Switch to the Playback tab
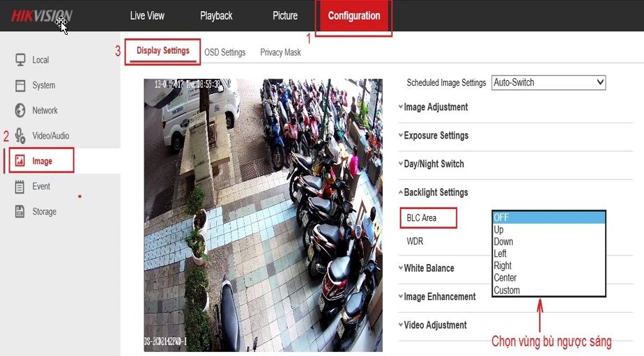644x356 pixels. coord(216,16)
